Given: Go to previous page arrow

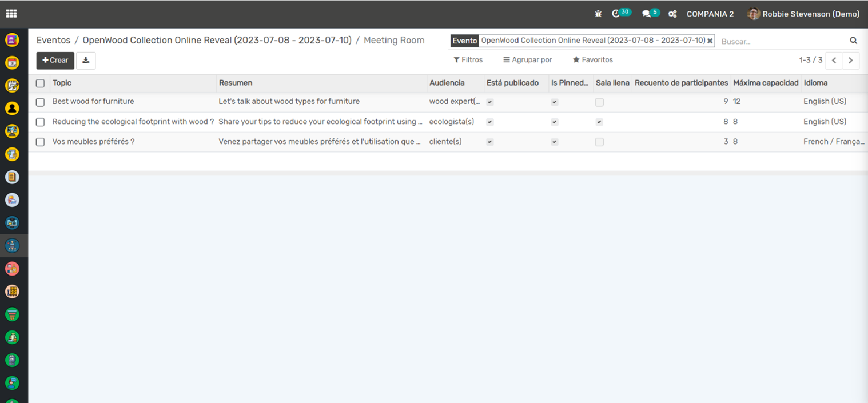Looking at the screenshot, I should coord(834,60).
